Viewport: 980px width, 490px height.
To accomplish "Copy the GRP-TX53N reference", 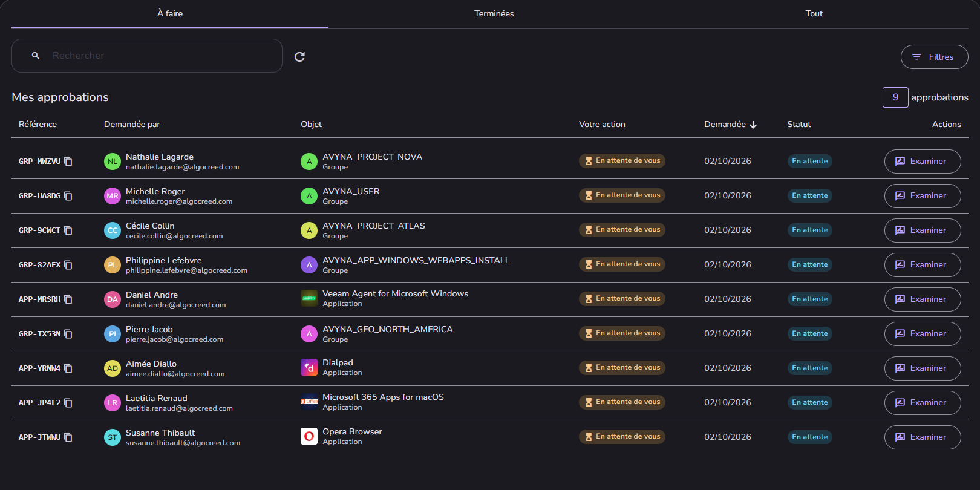I will click(68, 334).
